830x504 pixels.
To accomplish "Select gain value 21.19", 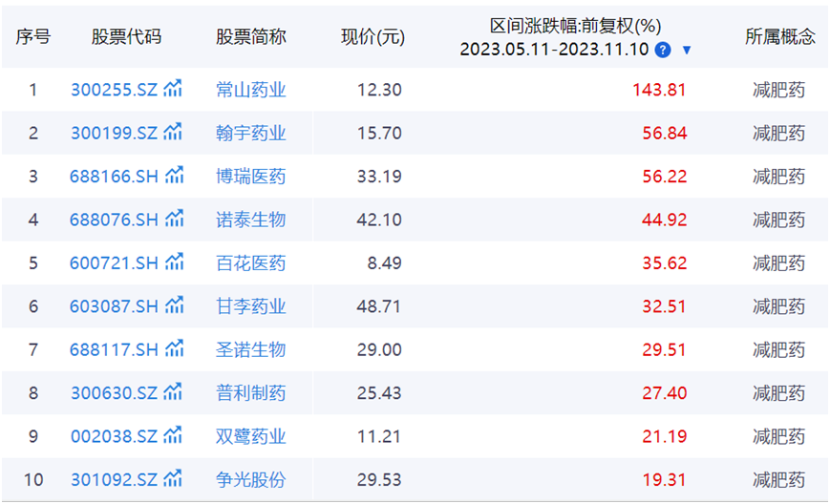I will (665, 437).
